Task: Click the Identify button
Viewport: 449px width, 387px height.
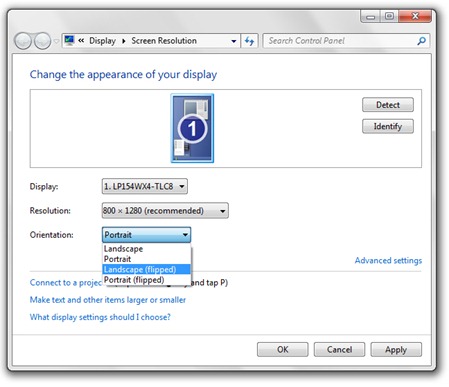Action: coord(388,126)
